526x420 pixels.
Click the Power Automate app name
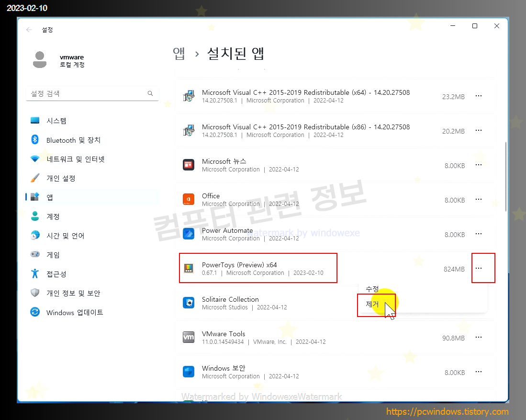click(x=227, y=230)
